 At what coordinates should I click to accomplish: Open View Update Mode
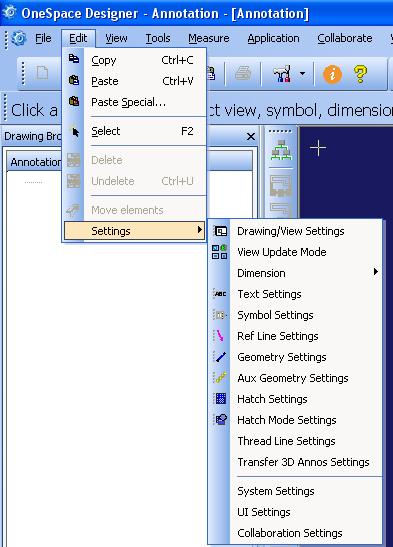click(295, 252)
